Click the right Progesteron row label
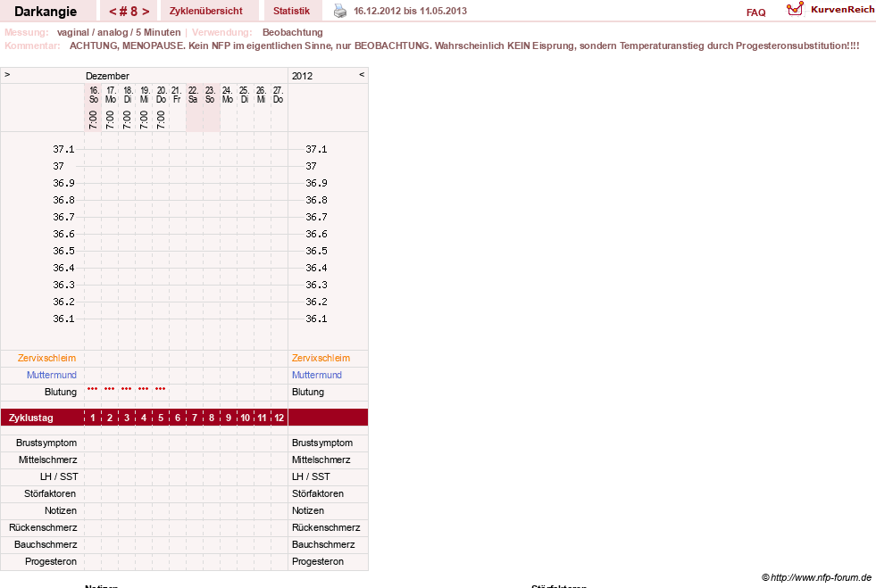This screenshot has width=876, height=588. (x=318, y=561)
